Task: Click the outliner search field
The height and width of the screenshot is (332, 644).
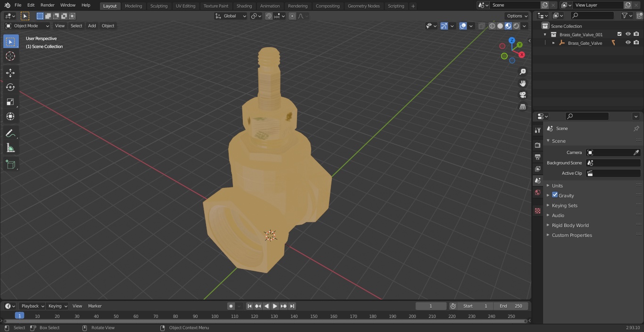Action: [592, 16]
